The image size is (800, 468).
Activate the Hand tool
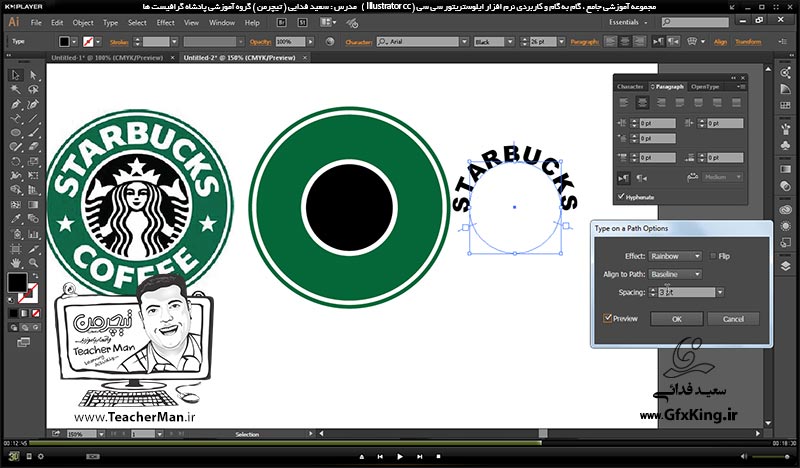(16, 263)
